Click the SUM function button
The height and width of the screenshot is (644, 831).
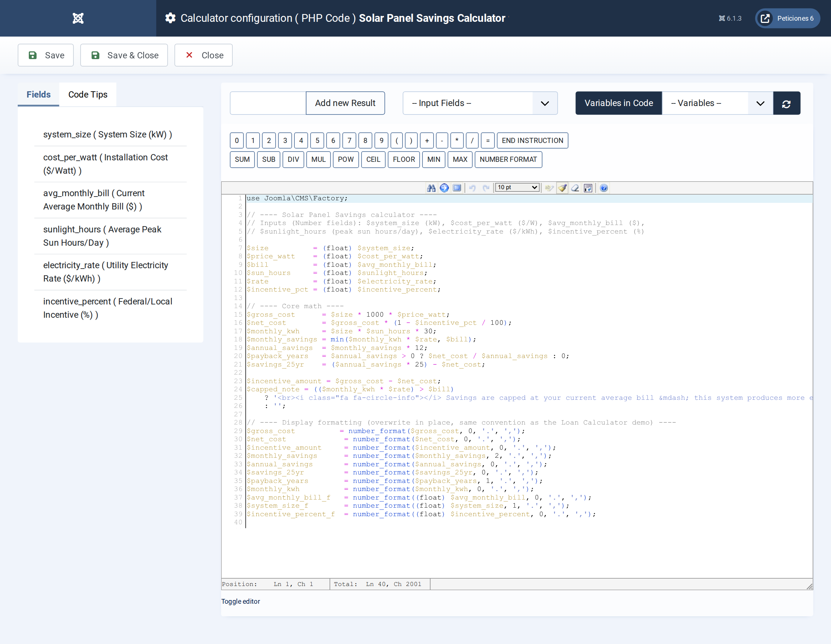(x=242, y=160)
